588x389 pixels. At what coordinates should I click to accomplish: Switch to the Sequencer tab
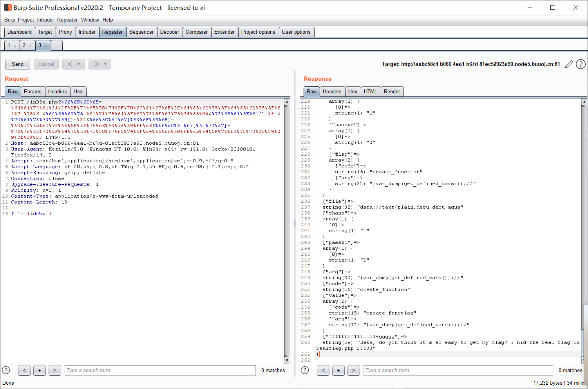[x=141, y=32]
